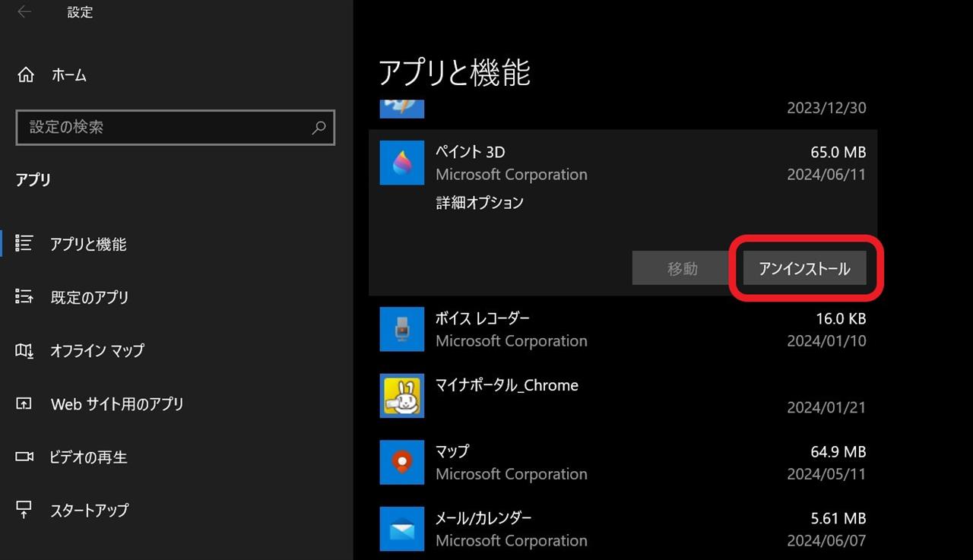Click the partially visible app icon at top

tap(402, 109)
